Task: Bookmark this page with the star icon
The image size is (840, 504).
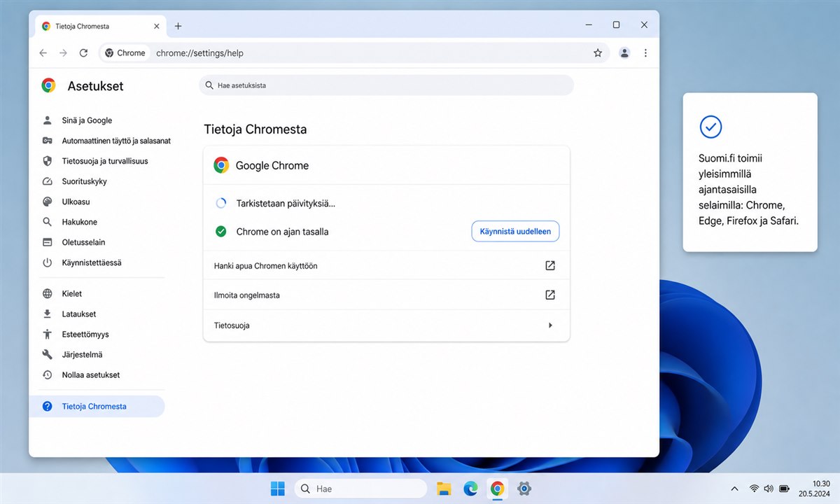Action: tap(598, 53)
